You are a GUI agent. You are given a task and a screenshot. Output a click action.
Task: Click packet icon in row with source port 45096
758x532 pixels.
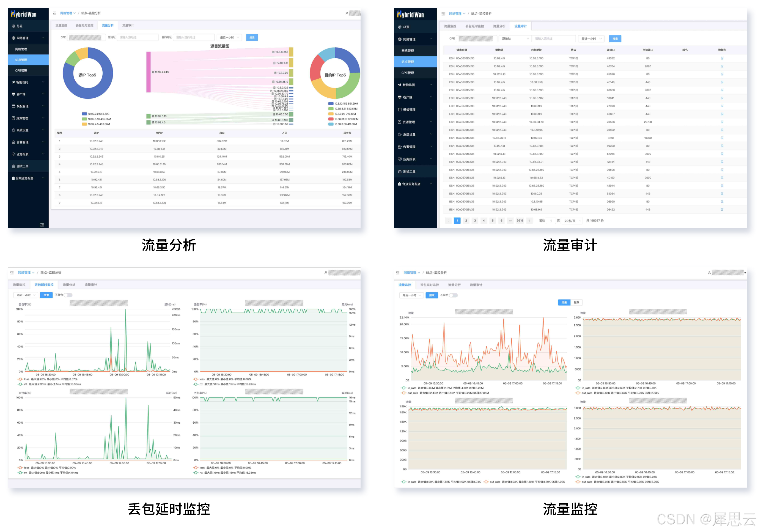pyautogui.click(x=722, y=74)
